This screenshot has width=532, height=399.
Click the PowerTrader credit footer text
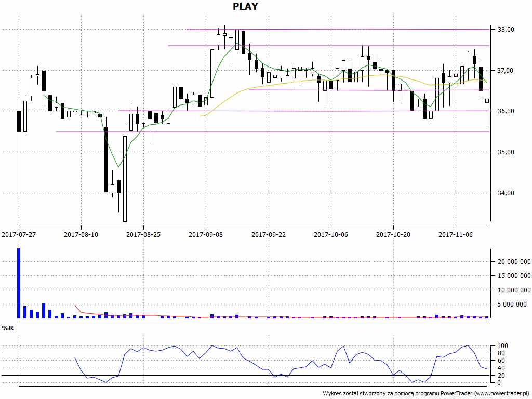point(426,394)
